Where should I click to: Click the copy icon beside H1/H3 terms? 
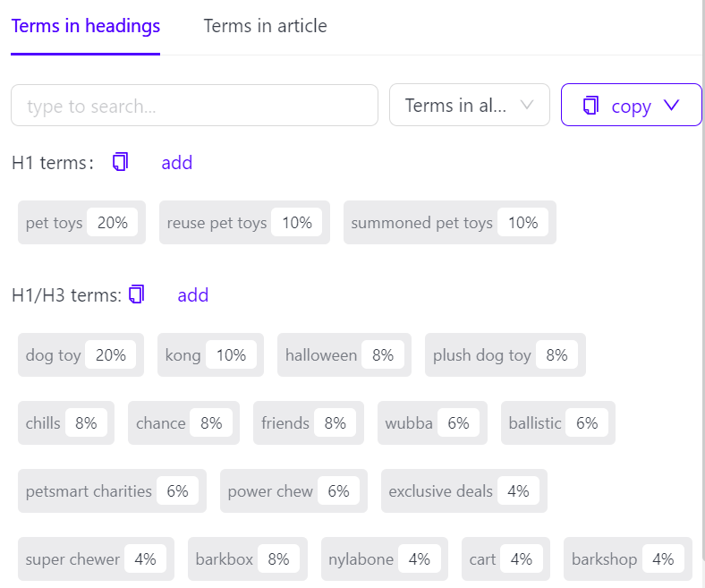click(x=137, y=294)
